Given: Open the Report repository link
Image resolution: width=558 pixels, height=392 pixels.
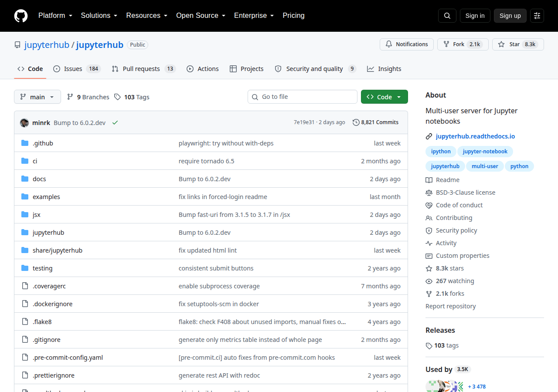Looking at the screenshot, I should click(451, 306).
